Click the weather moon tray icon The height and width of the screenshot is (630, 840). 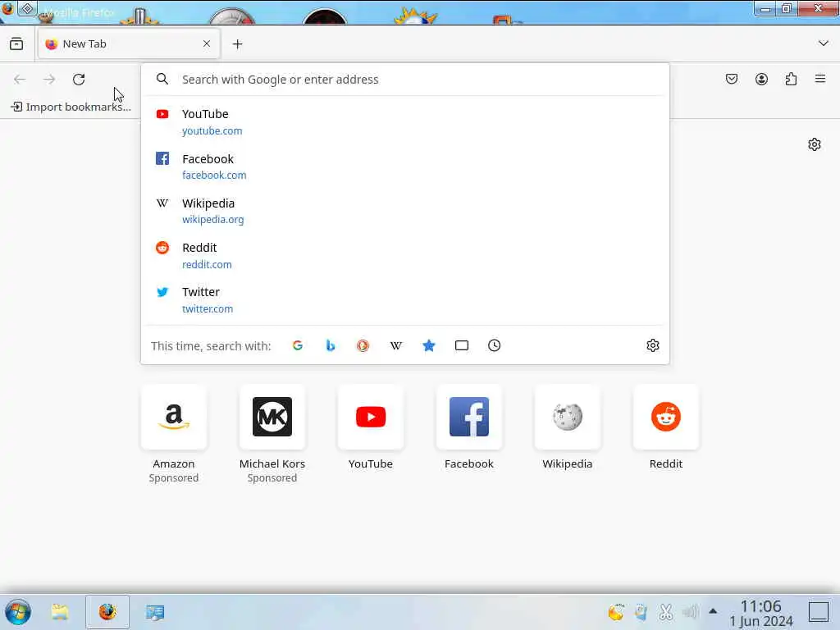[617, 612]
